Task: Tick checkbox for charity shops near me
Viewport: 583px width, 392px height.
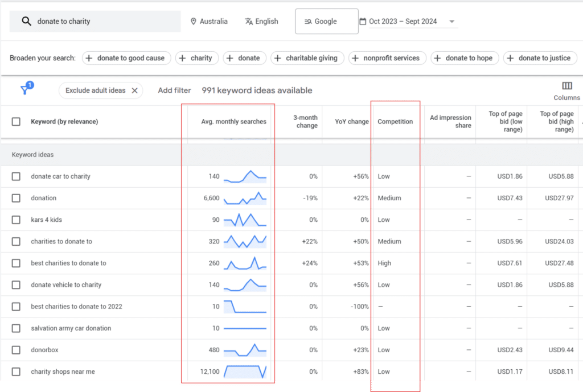Action: (16, 372)
